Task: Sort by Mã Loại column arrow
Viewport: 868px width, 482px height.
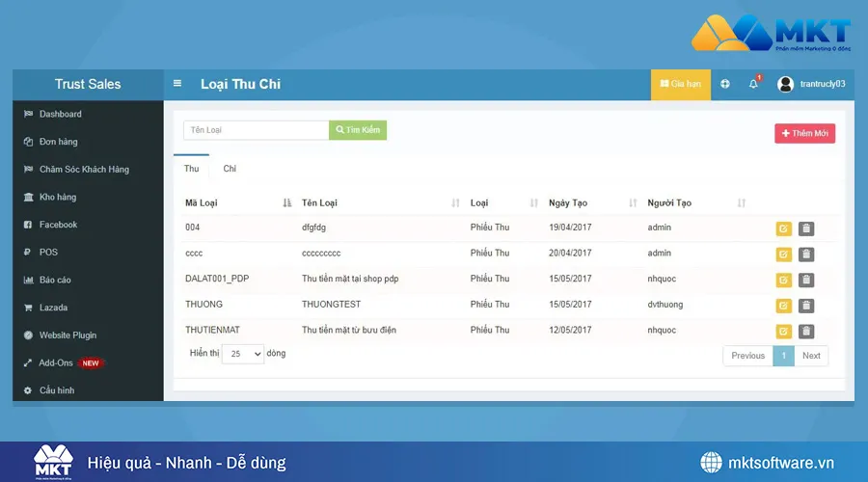Action: click(286, 203)
